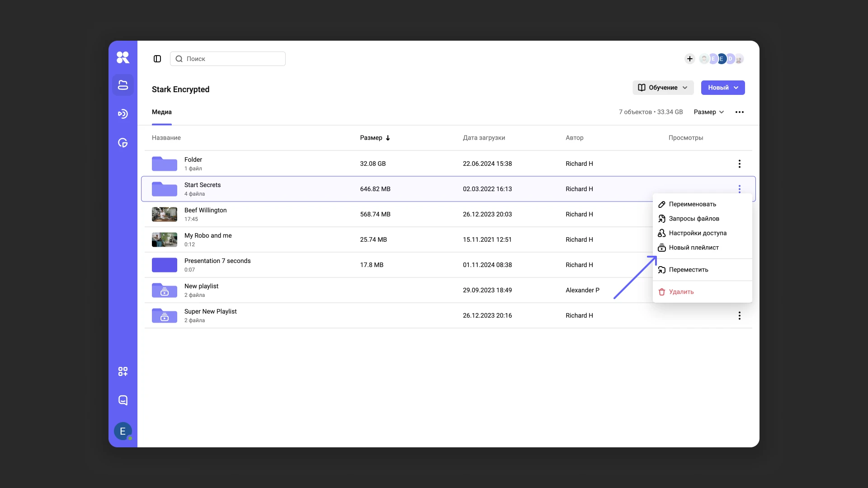868x488 pixels.
Task: Click the plus icon next to the user avatars
Action: [689, 59]
